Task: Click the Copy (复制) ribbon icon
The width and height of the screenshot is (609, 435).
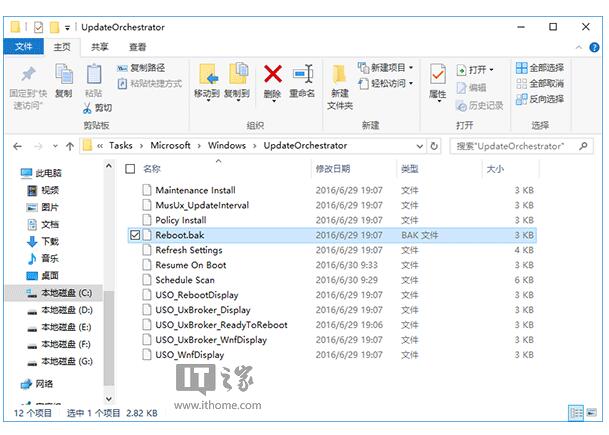Action: tap(63, 78)
